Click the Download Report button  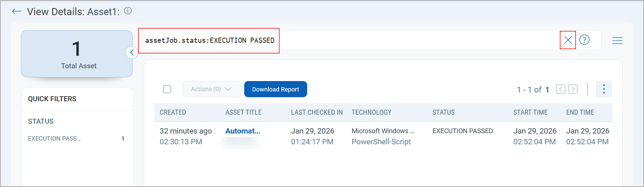[x=276, y=89]
